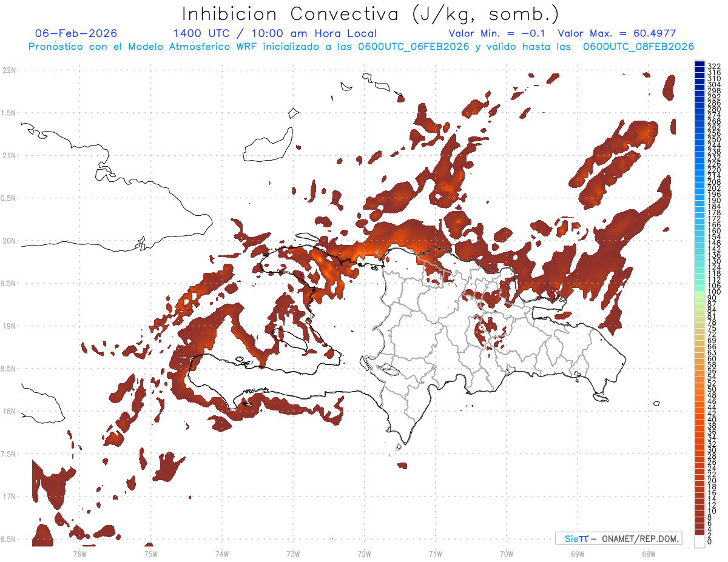Click the 'SisPI - ONAMET/REP.DOM.' credit box
728x562 pixels.
point(619,538)
